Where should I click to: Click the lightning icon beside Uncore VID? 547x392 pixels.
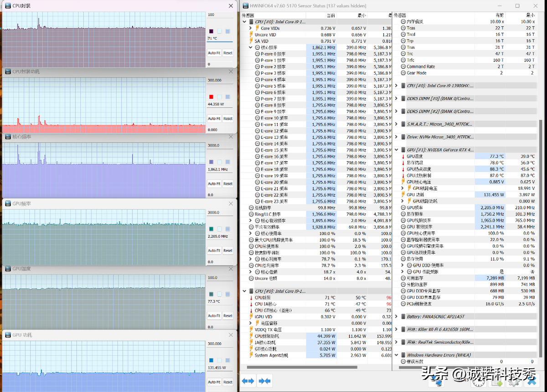pos(251,35)
